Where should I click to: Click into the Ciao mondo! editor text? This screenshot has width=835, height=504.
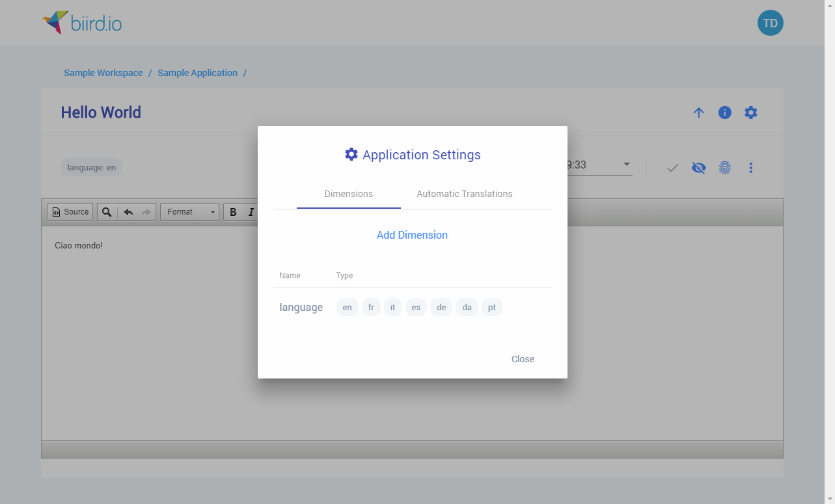coord(79,246)
